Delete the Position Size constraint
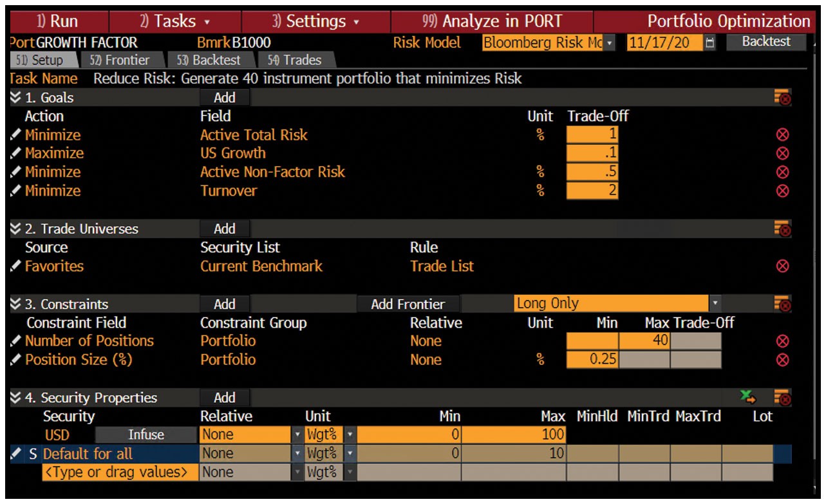The image size is (826, 504). 783,360
